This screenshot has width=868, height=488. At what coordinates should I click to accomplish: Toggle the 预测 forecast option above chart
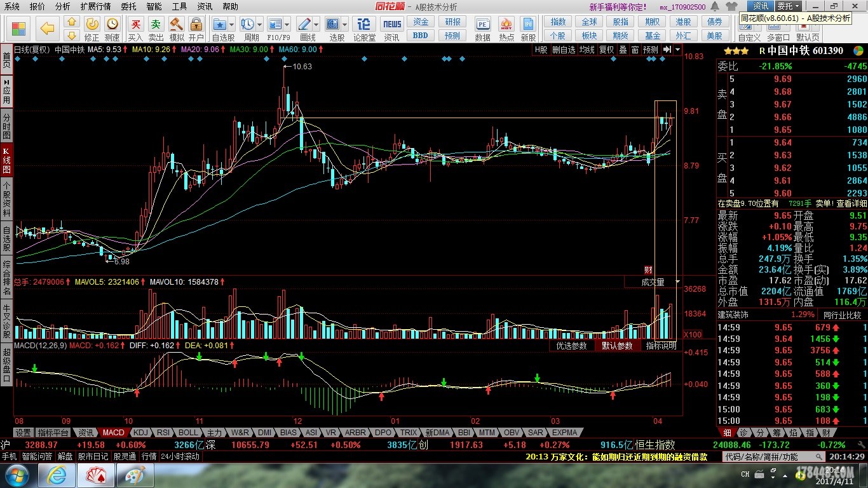pos(651,50)
